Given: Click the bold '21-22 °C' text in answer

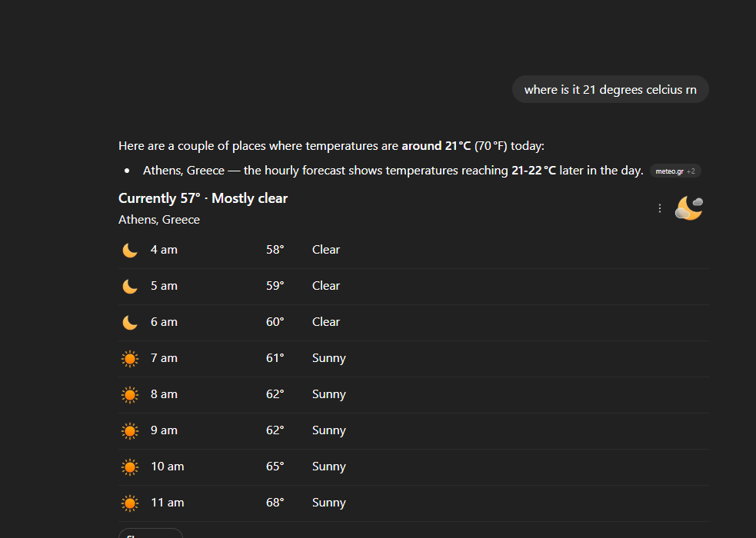Looking at the screenshot, I should click(x=533, y=171).
